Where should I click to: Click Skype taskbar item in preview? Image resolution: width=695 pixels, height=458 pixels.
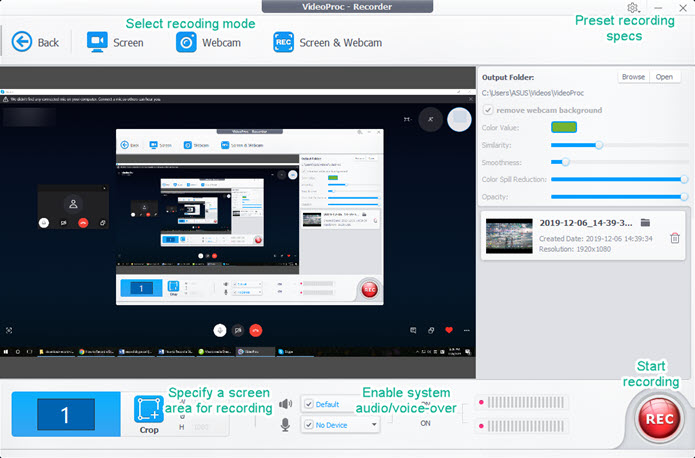coord(288,352)
